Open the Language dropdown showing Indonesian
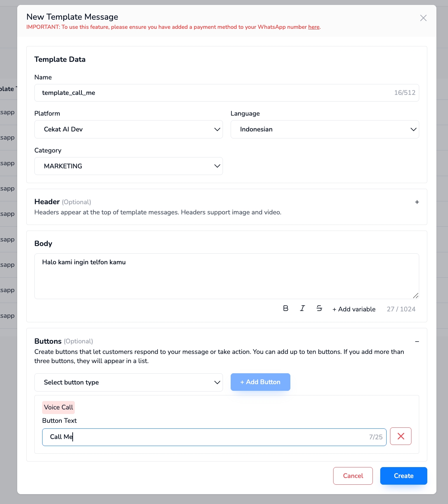 coord(324,129)
